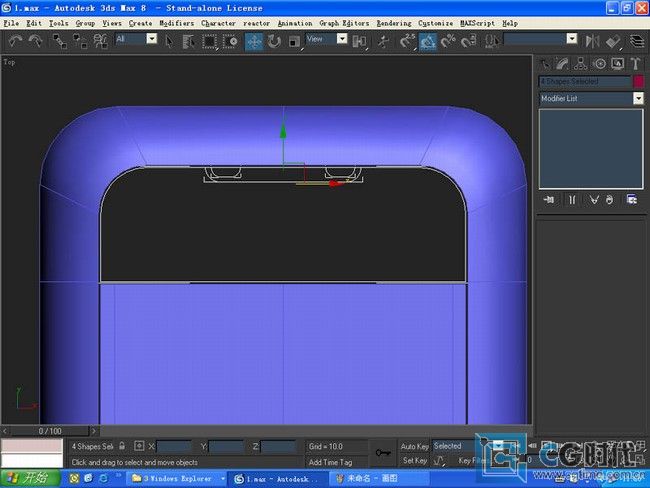This screenshot has width=650, height=488.
Task: Open the File menu
Action: (11, 23)
